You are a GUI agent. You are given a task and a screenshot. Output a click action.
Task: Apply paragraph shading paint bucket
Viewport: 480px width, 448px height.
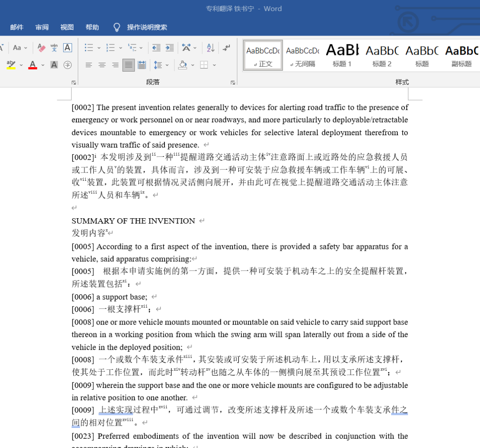[x=183, y=65]
